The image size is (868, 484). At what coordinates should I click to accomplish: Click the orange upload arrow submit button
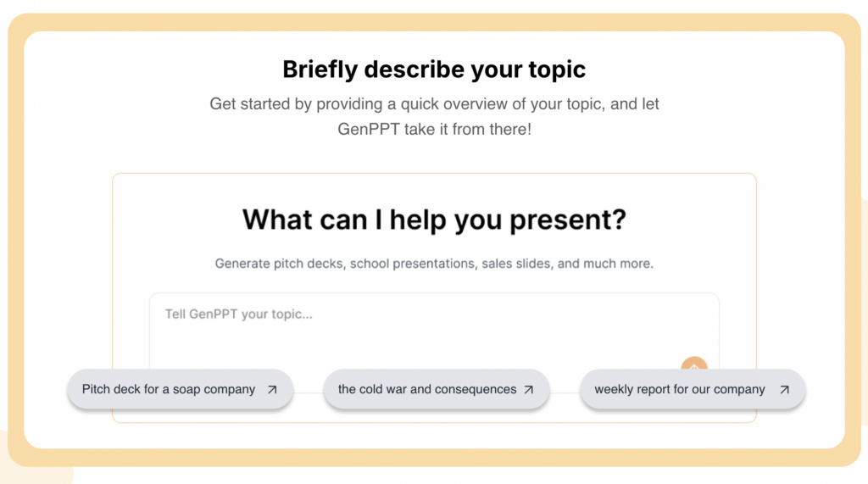[x=693, y=366]
